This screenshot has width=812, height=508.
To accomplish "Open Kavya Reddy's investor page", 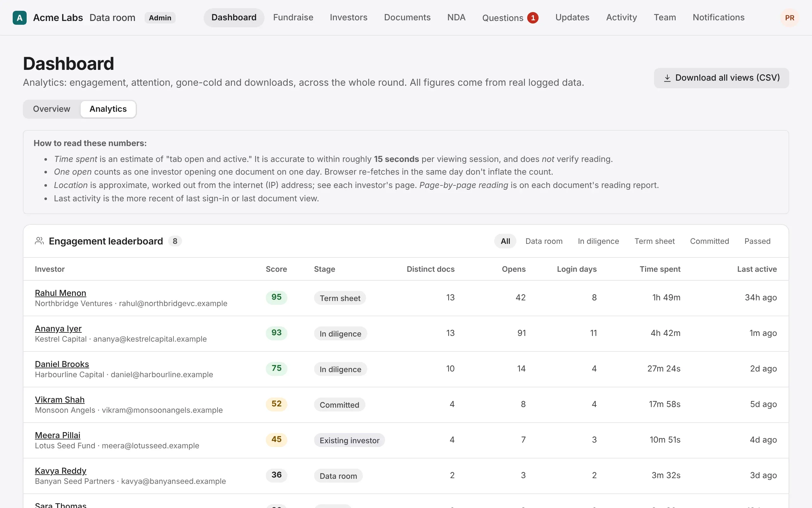I will tap(60, 471).
